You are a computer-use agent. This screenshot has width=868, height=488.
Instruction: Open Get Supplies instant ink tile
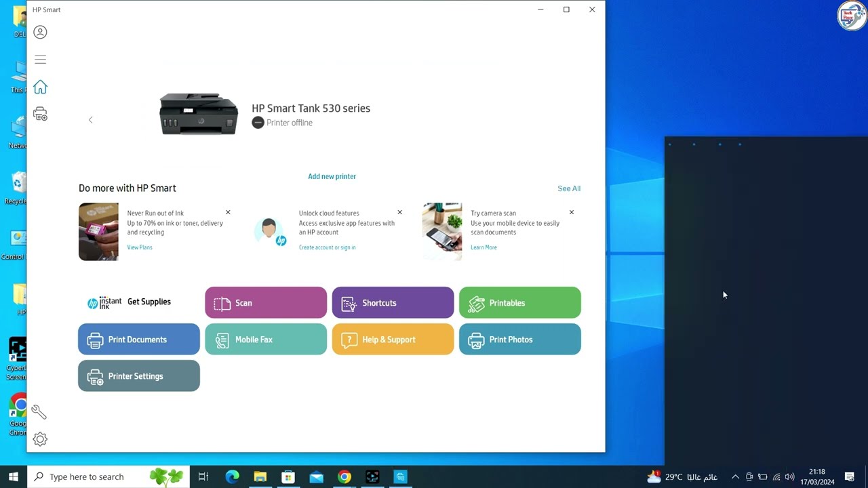pyautogui.click(x=139, y=302)
